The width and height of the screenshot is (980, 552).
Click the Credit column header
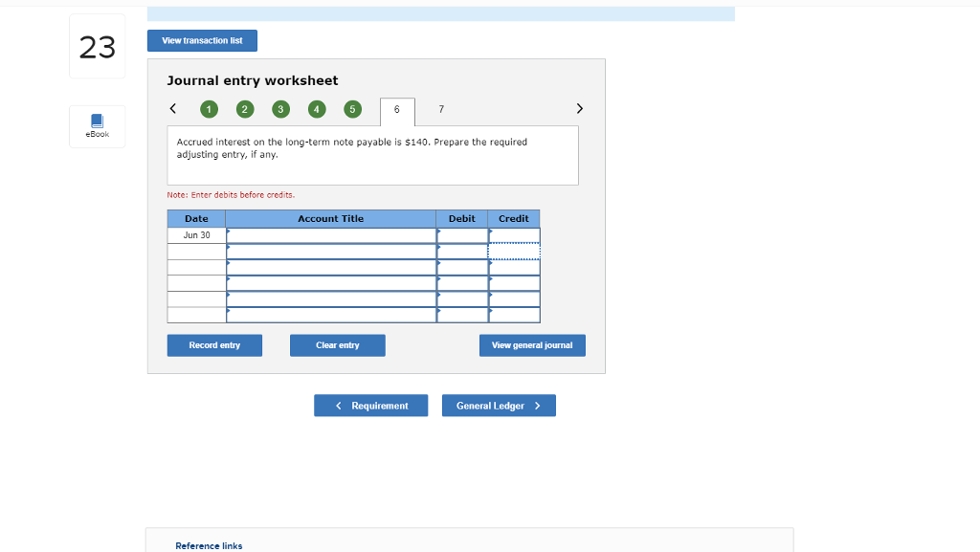tap(514, 218)
